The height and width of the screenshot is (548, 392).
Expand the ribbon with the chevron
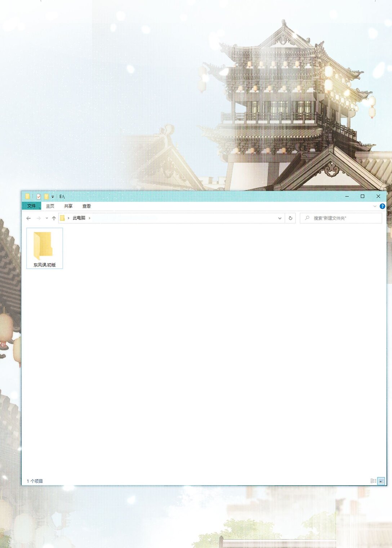click(375, 206)
